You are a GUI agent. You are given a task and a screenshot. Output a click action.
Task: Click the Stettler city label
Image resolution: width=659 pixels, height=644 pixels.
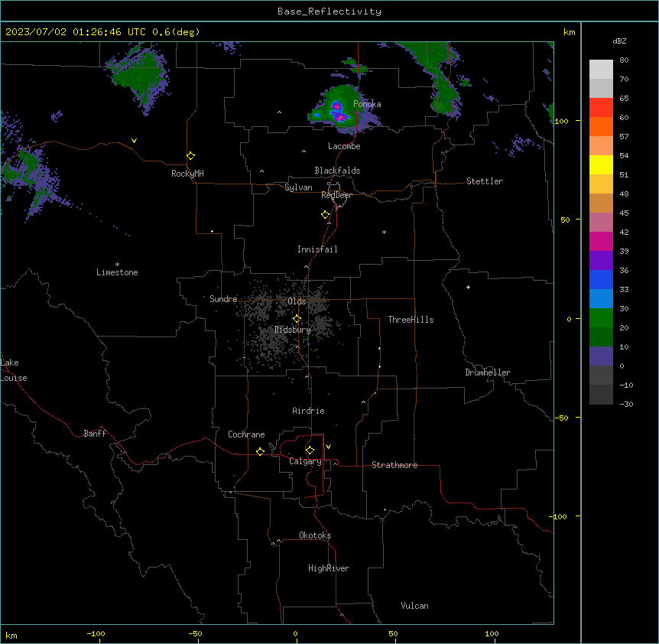[485, 181]
